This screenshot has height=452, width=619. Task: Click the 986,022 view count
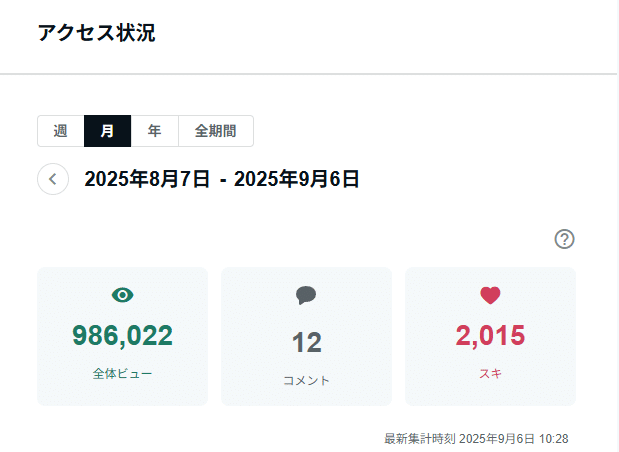coord(122,336)
